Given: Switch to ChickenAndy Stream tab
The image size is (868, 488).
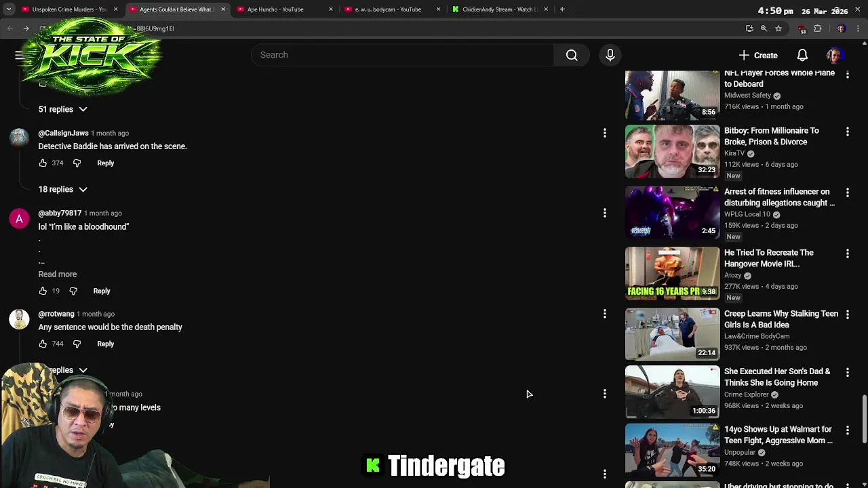Looking at the screenshot, I should 498,9.
